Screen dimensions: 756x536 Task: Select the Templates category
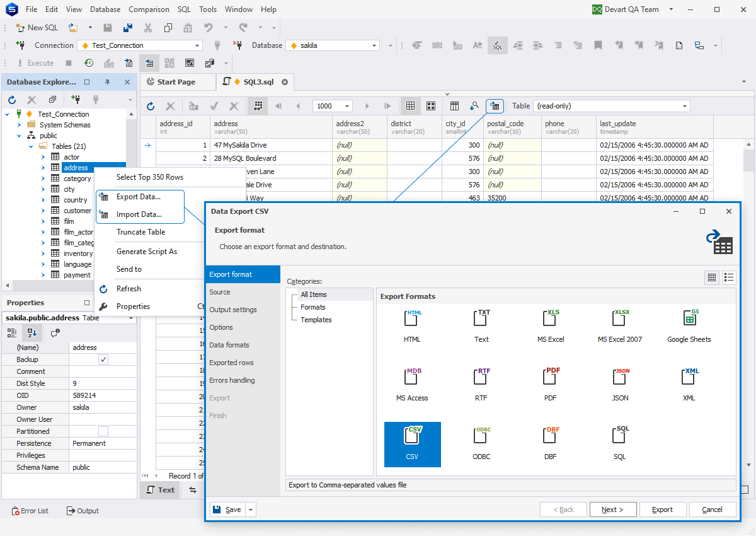(x=316, y=320)
